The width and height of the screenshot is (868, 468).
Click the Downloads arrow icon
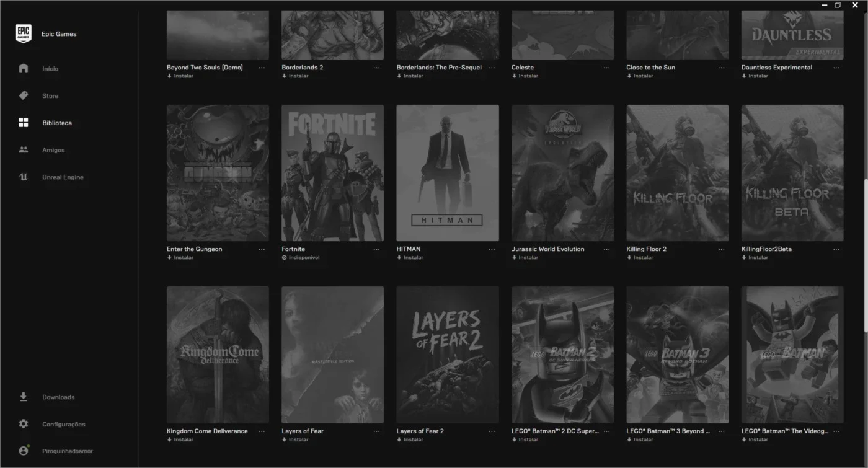(x=24, y=397)
